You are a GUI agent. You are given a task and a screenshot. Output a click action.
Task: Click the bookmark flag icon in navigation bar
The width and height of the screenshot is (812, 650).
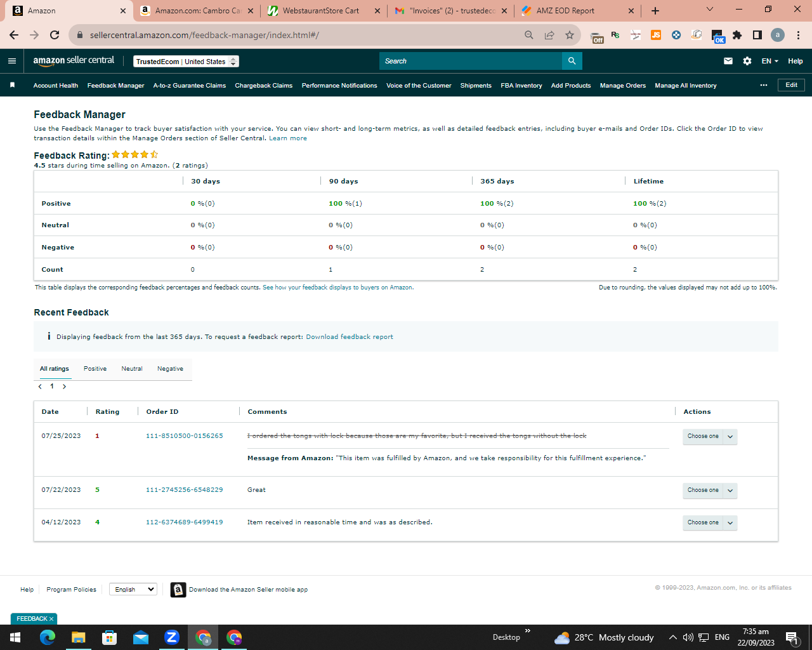[x=12, y=85]
